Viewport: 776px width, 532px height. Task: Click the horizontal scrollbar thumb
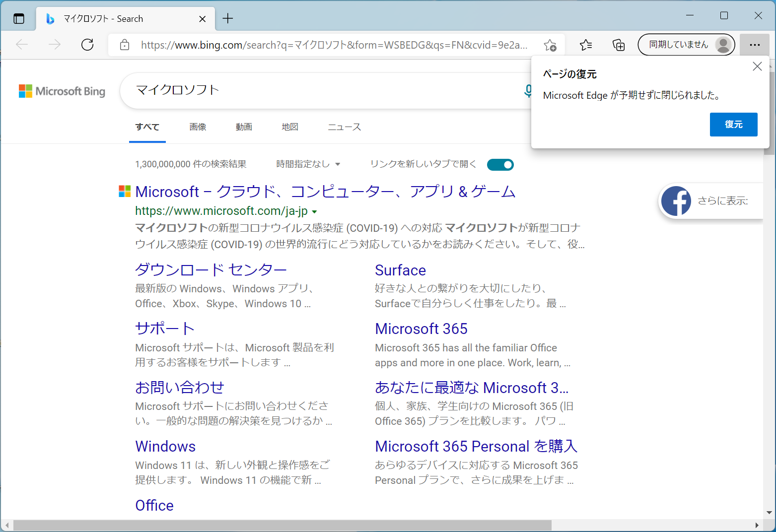point(282,525)
